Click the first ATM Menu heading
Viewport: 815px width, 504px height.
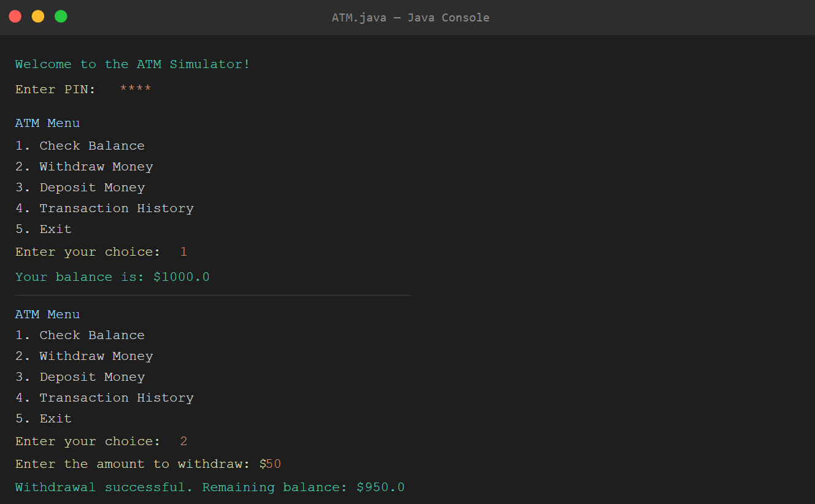(47, 123)
